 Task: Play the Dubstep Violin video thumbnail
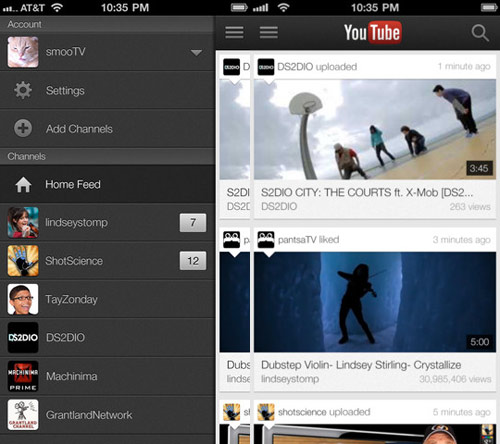375,302
